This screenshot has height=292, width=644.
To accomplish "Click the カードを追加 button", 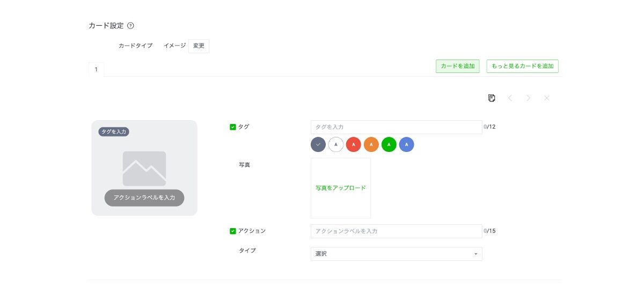I will pyautogui.click(x=457, y=66).
